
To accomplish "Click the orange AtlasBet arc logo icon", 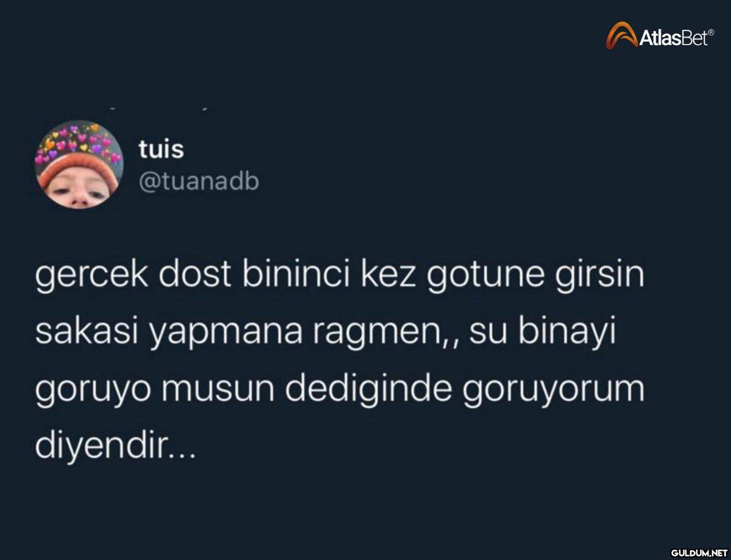I will pos(621,35).
